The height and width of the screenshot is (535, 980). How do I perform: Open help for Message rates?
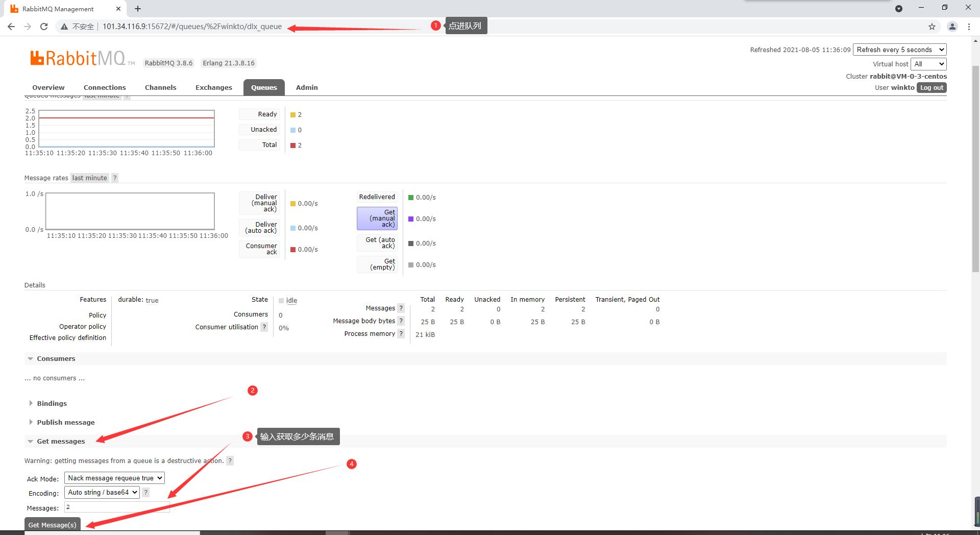point(115,178)
